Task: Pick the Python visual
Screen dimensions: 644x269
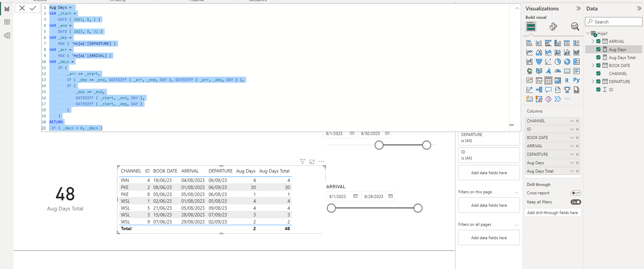Action: click(x=577, y=80)
